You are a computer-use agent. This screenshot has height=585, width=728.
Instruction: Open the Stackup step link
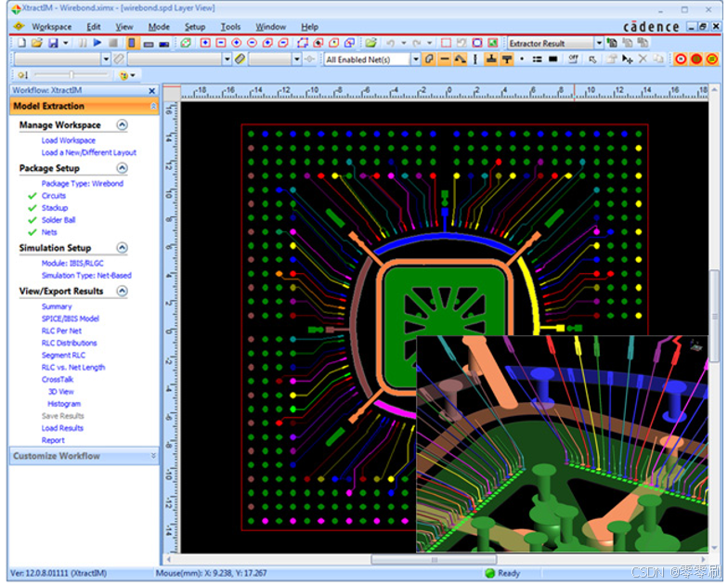coord(54,208)
